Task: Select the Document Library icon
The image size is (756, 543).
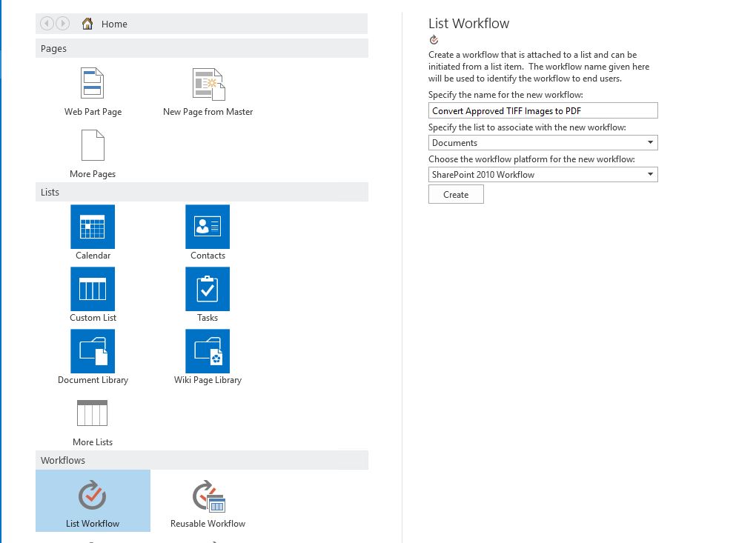Action: pyautogui.click(x=92, y=350)
